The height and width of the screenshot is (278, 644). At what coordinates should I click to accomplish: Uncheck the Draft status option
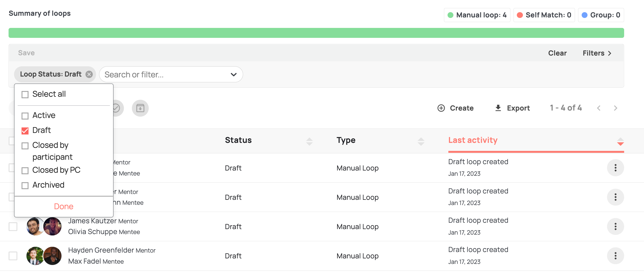click(x=25, y=131)
